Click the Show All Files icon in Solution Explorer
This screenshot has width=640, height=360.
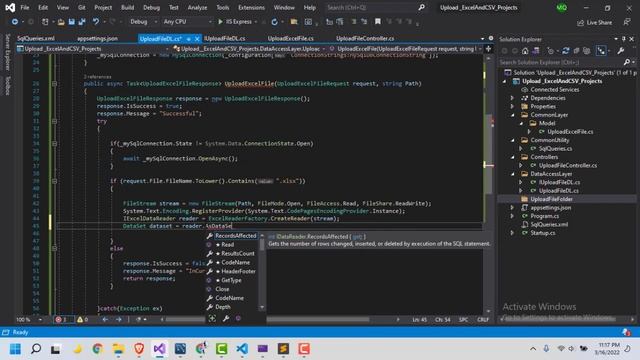(587, 51)
